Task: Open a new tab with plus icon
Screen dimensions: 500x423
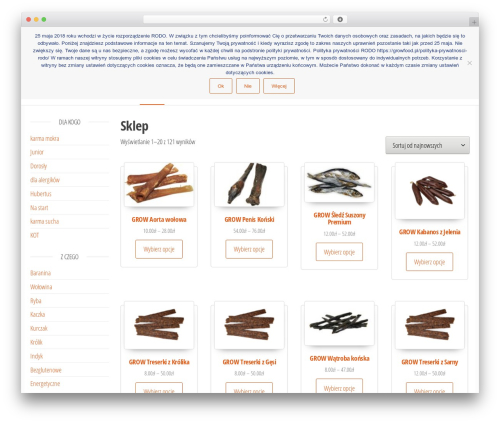Action: [x=474, y=22]
